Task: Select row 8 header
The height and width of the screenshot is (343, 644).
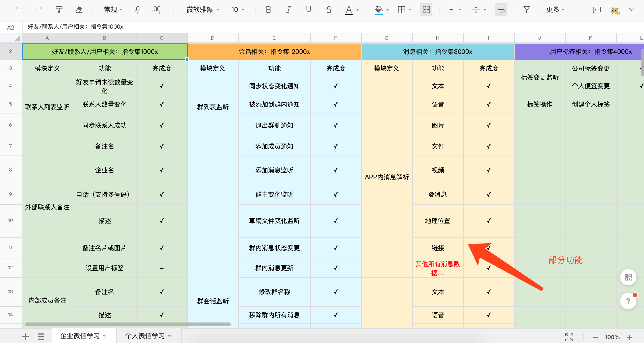Action: tap(10, 170)
